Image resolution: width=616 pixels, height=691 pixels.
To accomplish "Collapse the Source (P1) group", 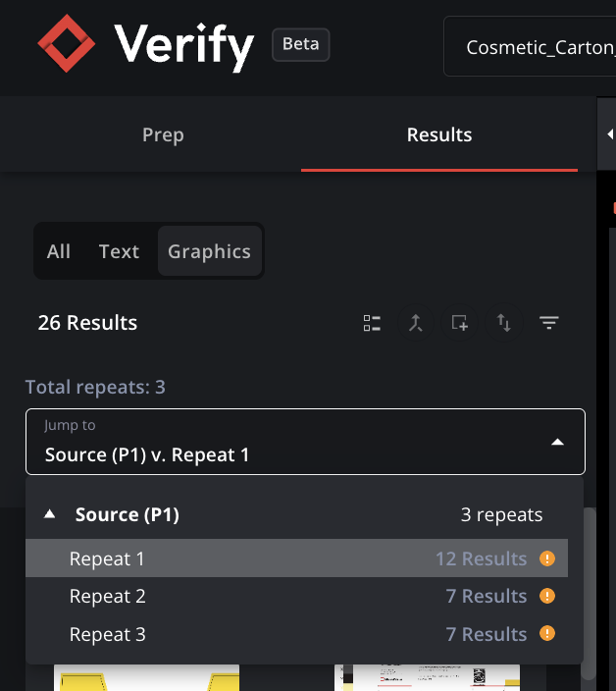I will click(x=50, y=514).
